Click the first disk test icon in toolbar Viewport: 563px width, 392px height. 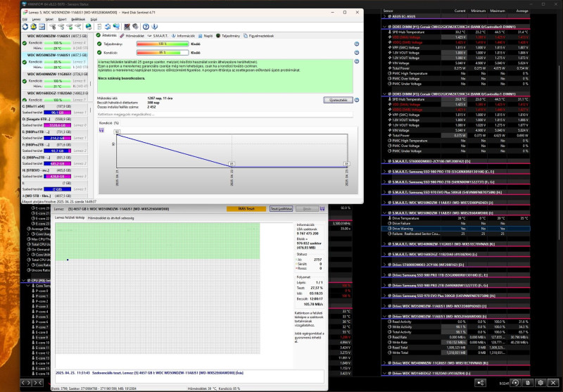(x=52, y=27)
